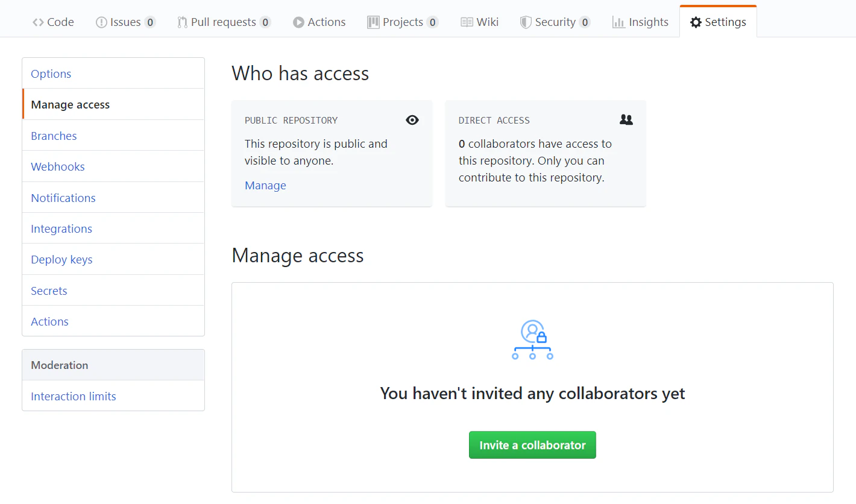Image resolution: width=856 pixels, height=504 pixels.
Task: Open Secrets in the settings sidebar
Action: click(x=113, y=291)
